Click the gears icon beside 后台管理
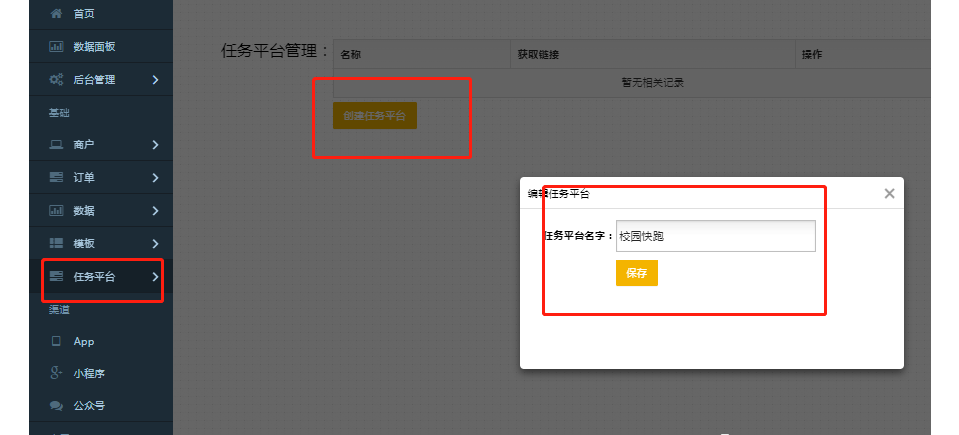 click(56, 79)
